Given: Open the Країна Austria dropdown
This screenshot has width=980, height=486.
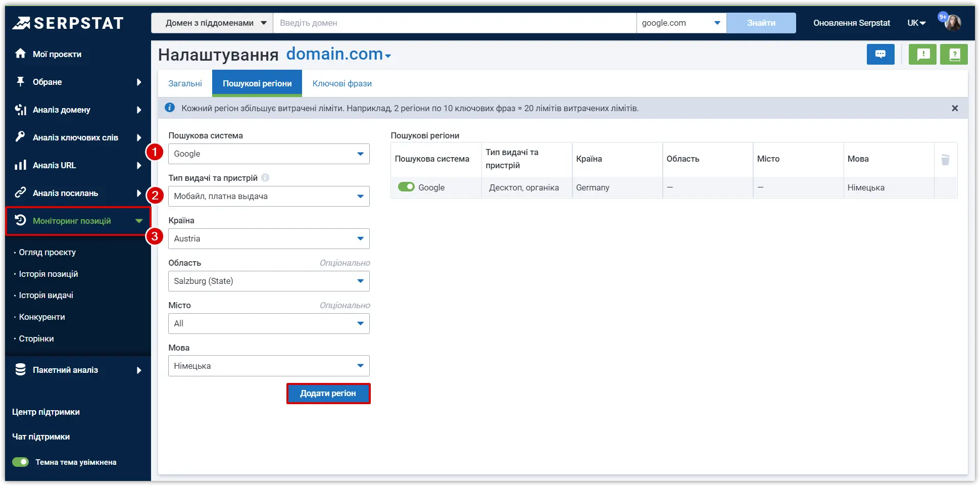Looking at the screenshot, I should pos(269,238).
